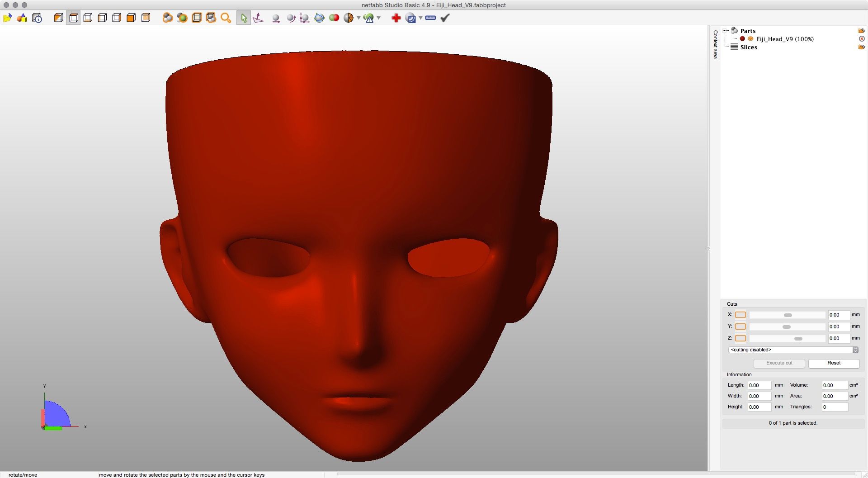
Task: Open dropdown arrow beside part analysis icon
Action: click(379, 18)
